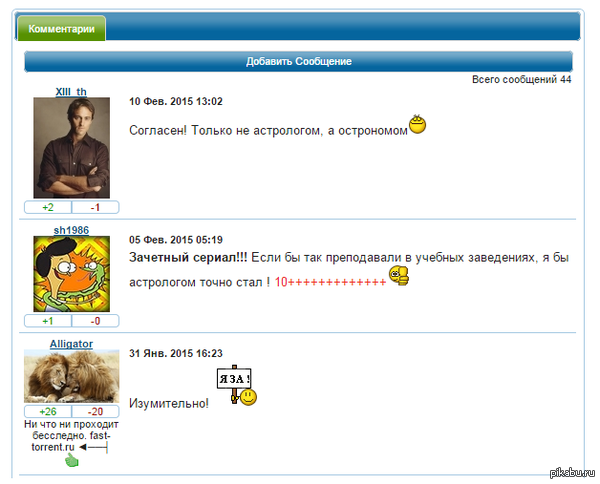600x484 pixels.
Task: Downvote sh1986 with the -0 button
Action: pos(95,321)
